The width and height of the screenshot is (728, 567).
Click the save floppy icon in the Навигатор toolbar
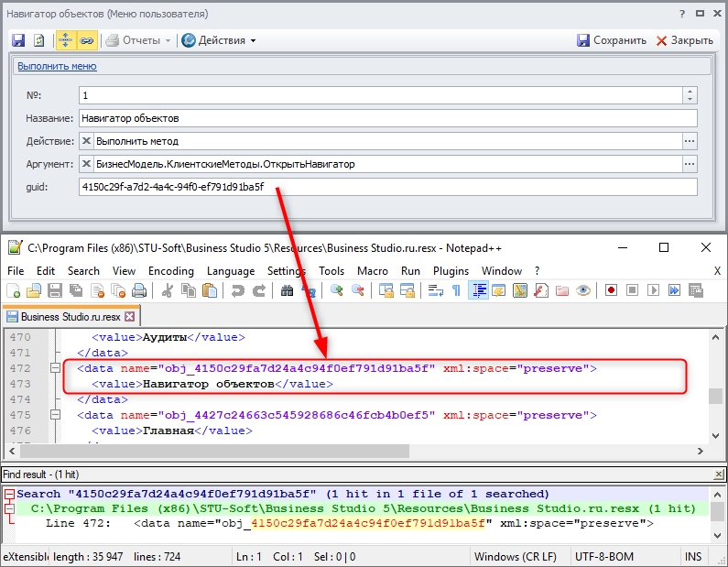pyautogui.click(x=18, y=40)
